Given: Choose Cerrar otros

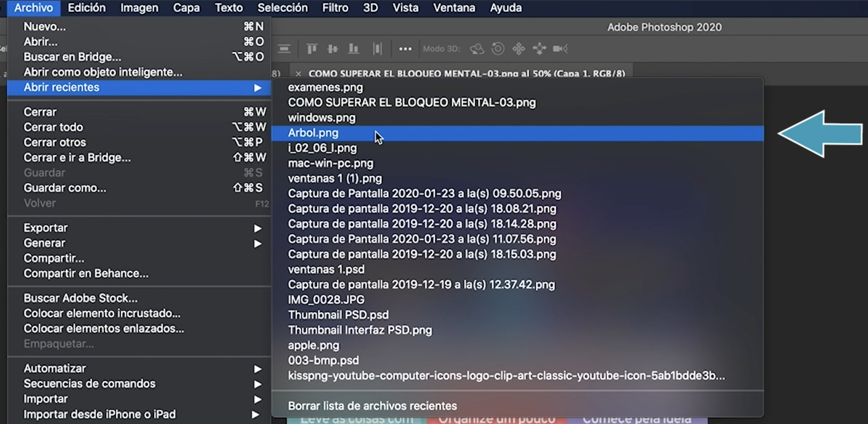Looking at the screenshot, I should (x=139, y=142).
